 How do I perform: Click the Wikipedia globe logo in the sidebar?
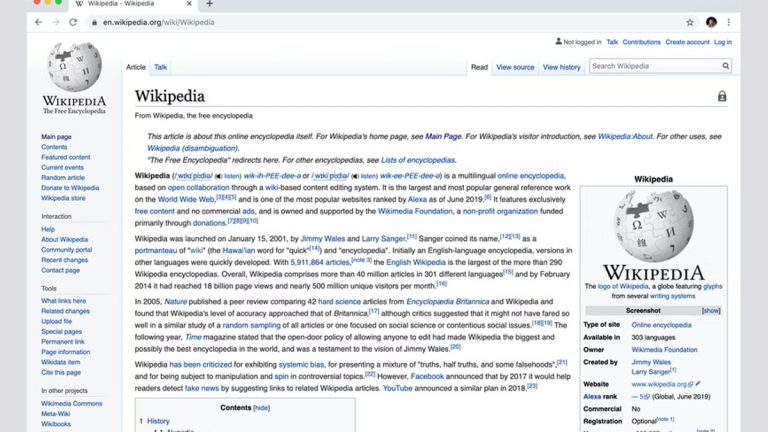pos(74,67)
